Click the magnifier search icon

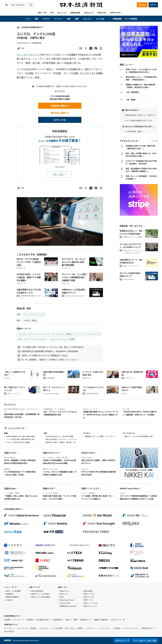31,5
